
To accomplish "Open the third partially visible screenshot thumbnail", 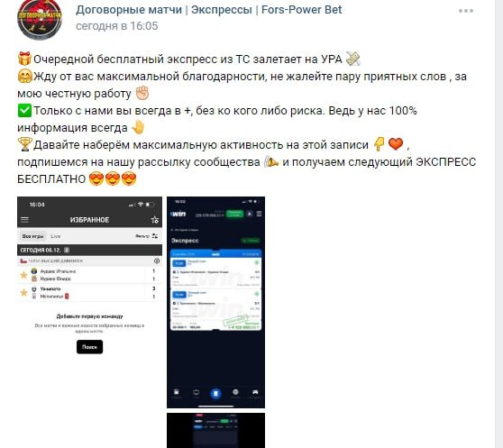I will 215,430.
